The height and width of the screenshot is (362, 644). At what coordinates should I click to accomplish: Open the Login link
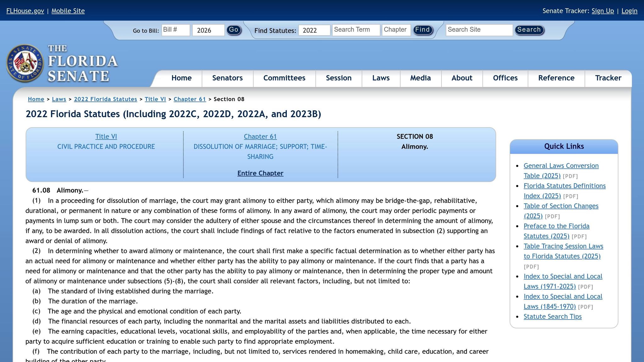629,11
